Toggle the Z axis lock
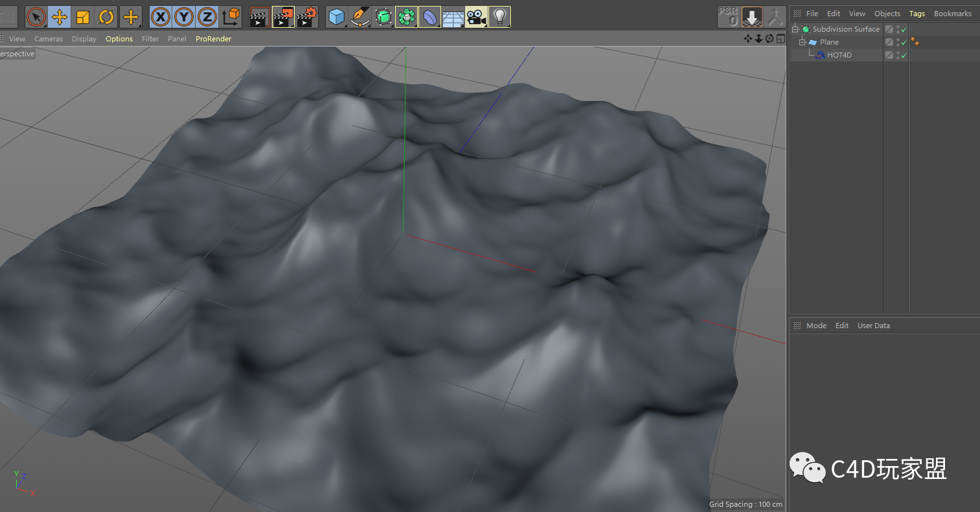This screenshot has height=512, width=980. coord(207,17)
